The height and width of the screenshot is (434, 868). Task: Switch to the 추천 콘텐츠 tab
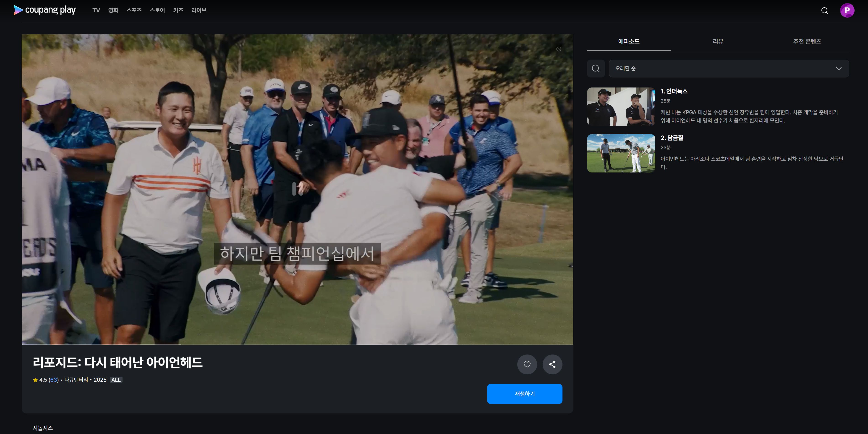coord(807,42)
